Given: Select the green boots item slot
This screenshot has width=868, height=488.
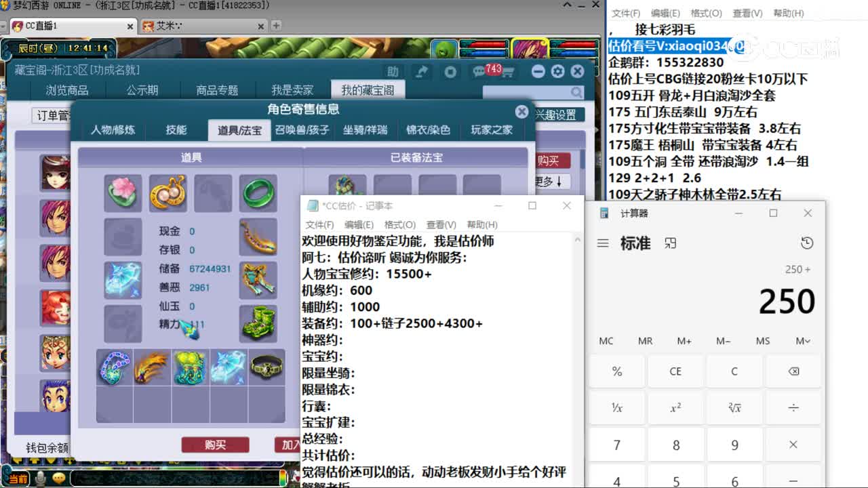Looking at the screenshot, I should [x=258, y=323].
